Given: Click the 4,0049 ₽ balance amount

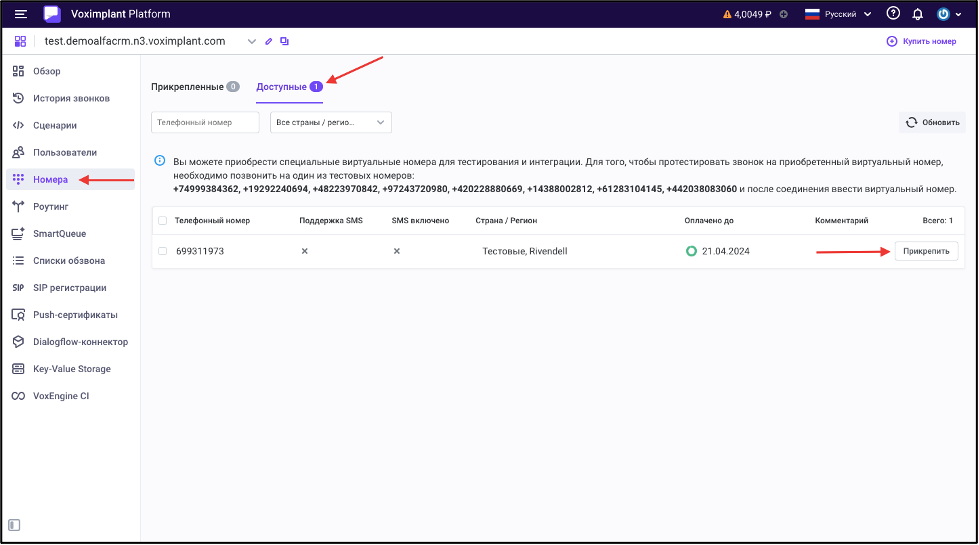Looking at the screenshot, I should point(752,14).
